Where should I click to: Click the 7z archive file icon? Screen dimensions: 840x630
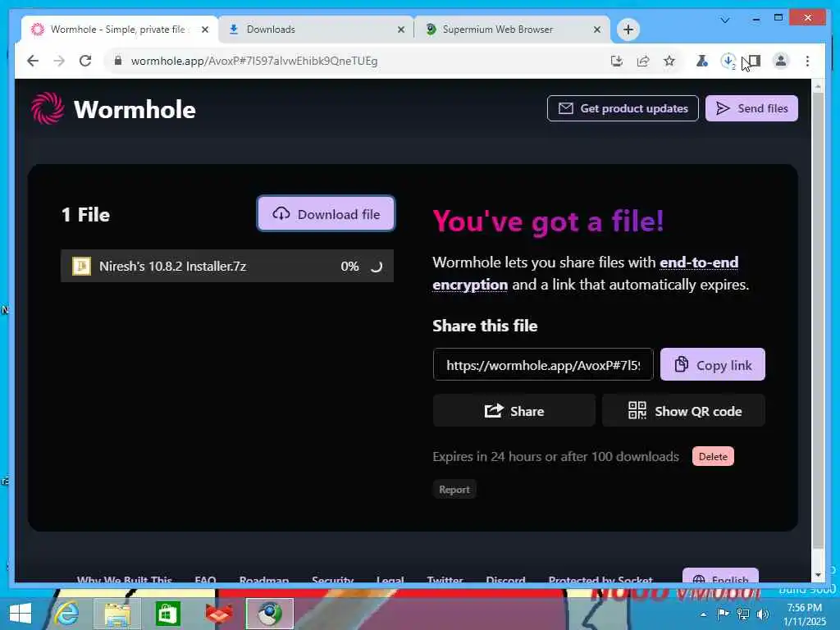coord(81,266)
